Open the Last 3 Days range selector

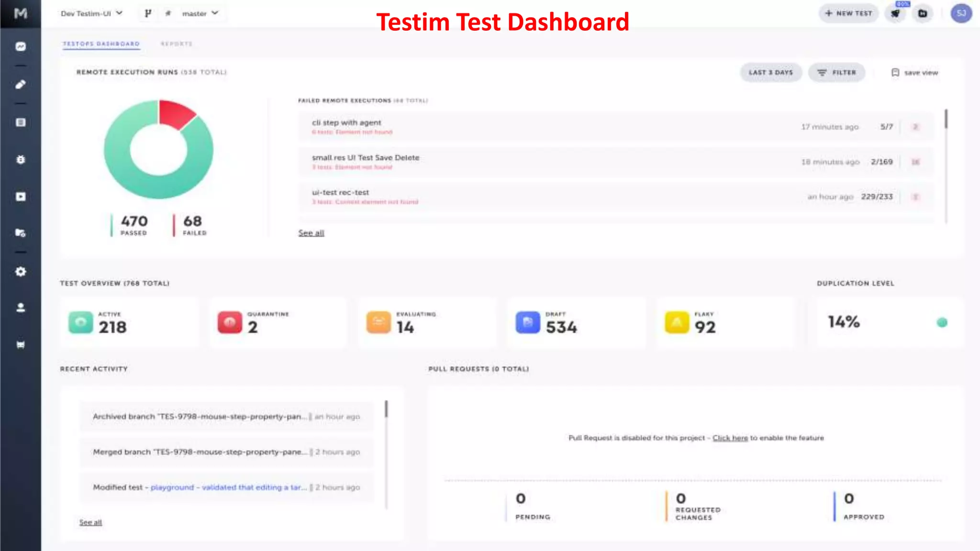coord(770,73)
